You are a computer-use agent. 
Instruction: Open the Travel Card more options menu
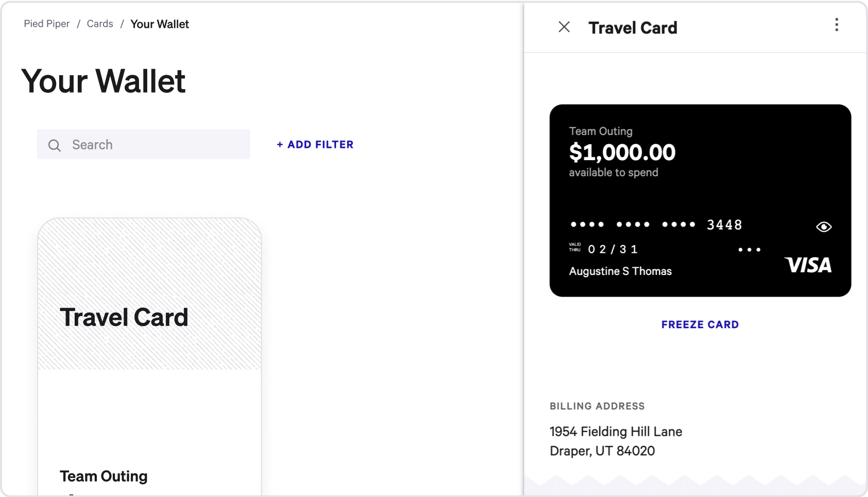[x=837, y=25]
